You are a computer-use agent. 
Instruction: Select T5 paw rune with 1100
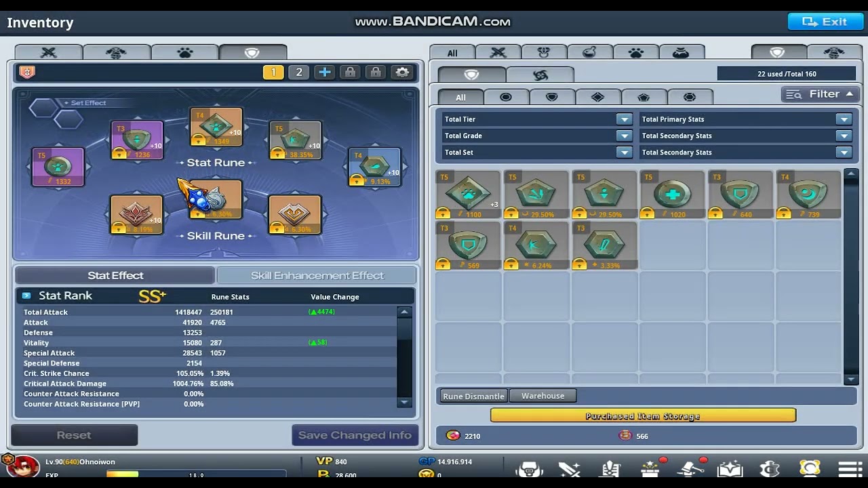(468, 195)
